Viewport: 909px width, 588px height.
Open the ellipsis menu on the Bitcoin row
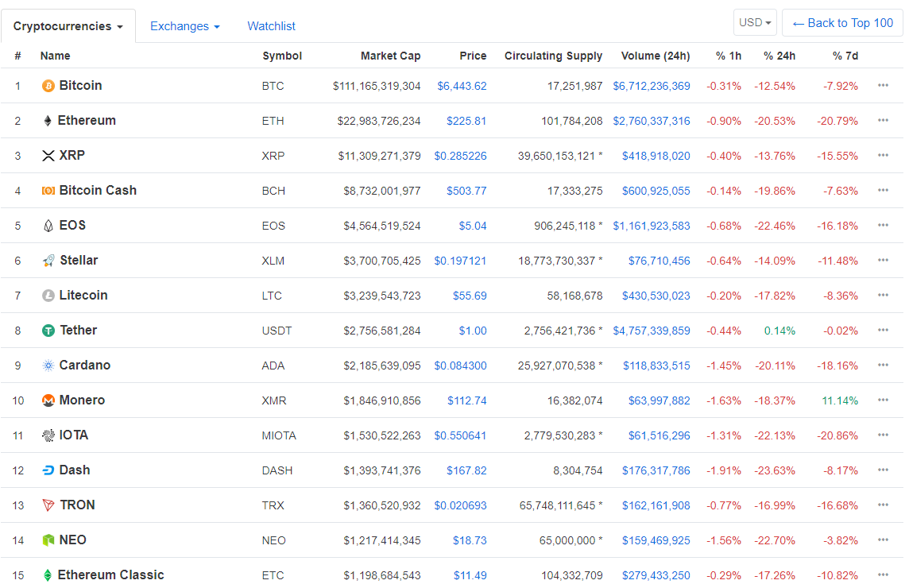(883, 85)
